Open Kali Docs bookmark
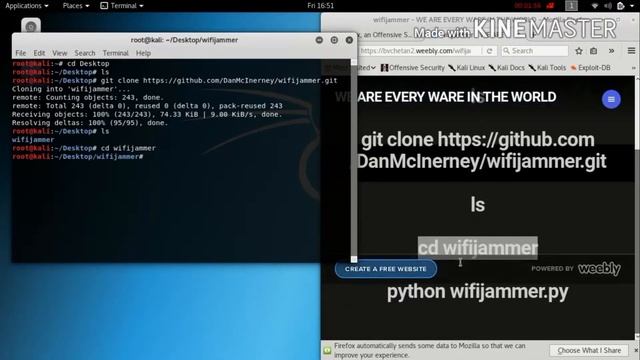This screenshot has height=360, width=640. pyautogui.click(x=507, y=68)
